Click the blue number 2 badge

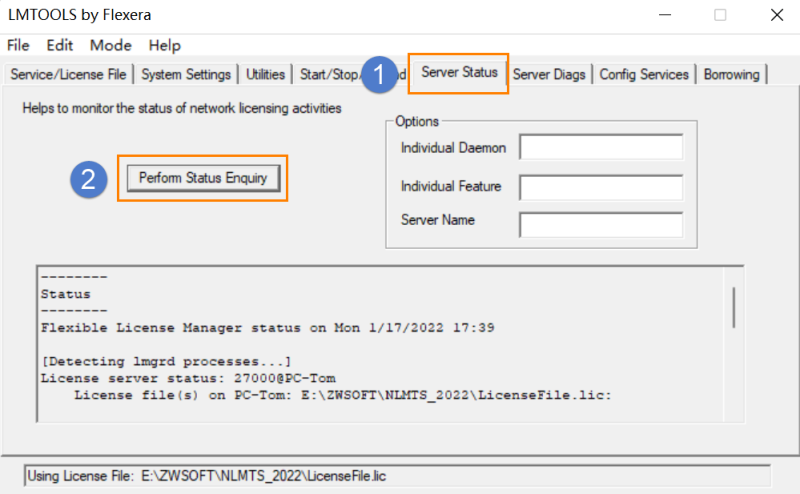(x=88, y=179)
